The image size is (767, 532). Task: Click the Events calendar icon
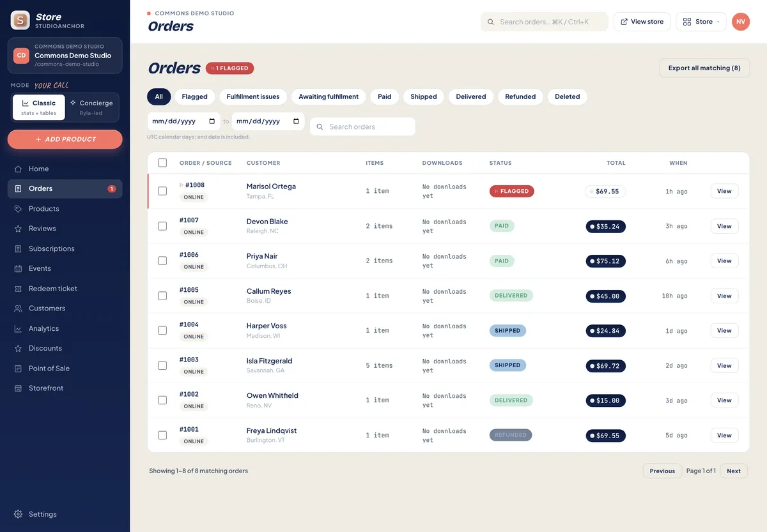[x=18, y=269]
